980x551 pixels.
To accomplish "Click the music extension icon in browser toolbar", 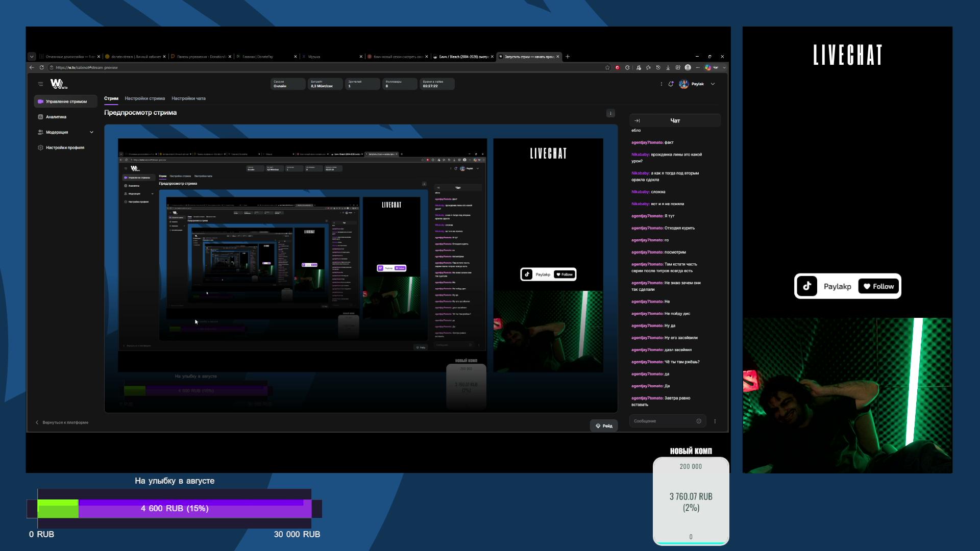I will [x=639, y=67].
